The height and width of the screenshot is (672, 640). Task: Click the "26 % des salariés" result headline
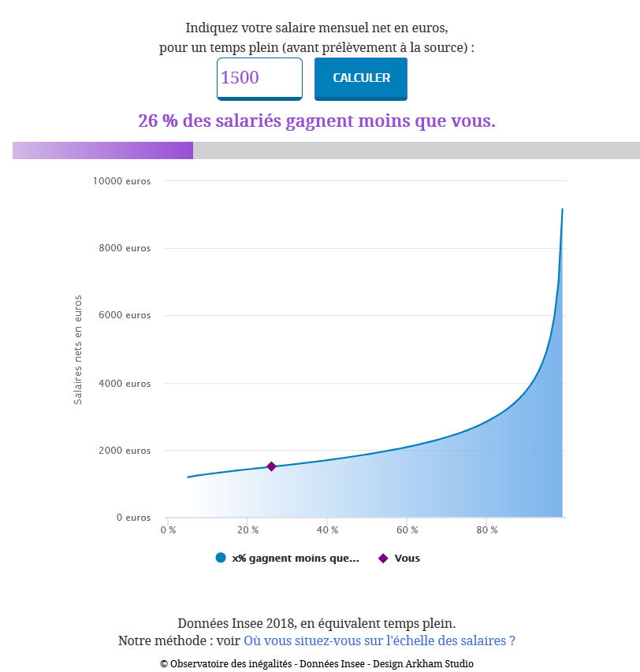pyautogui.click(x=317, y=121)
